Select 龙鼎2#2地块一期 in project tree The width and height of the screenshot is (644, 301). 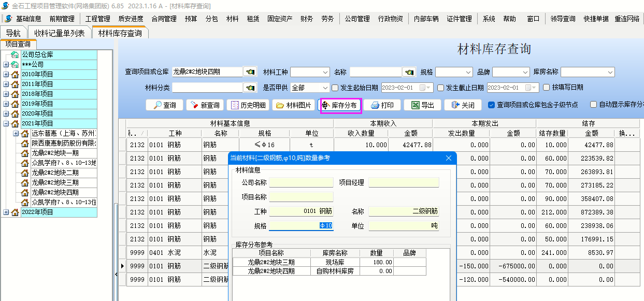[x=55, y=153]
